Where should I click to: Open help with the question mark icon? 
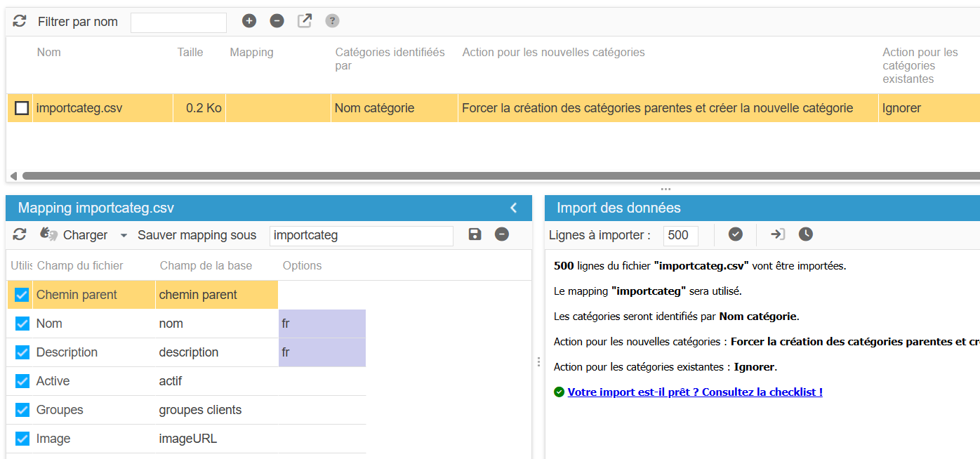(332, 21)
